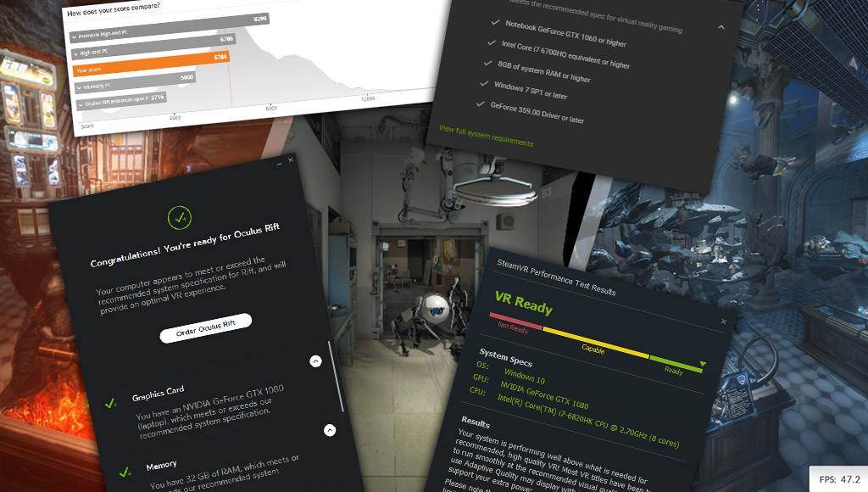This screenshot has height=492, width=868.
Task: Click the VR Ready result heading
Action: click(524, 303)
